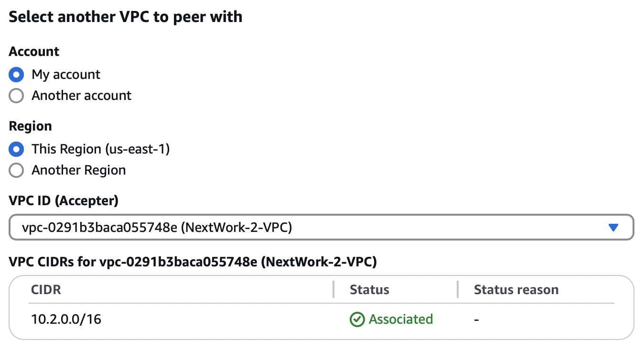Click the CIDR column header
Image resolution: width=644 pixels, height=351 pixels.
[46, 290]
